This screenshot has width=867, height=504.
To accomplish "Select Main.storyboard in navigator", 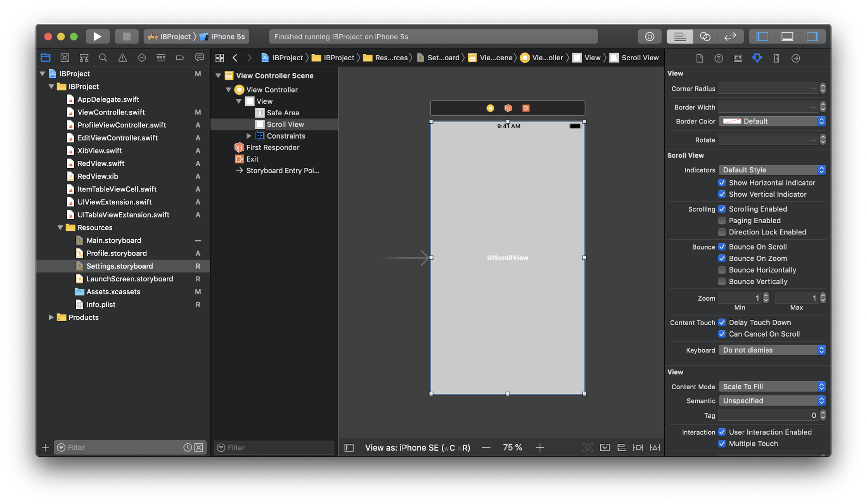I will [114, 241].
